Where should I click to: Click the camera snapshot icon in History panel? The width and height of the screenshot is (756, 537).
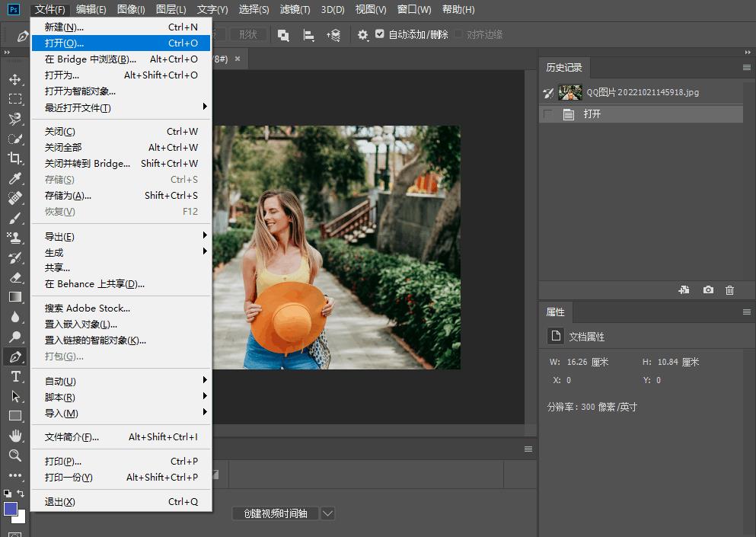(x=708, y=290)
